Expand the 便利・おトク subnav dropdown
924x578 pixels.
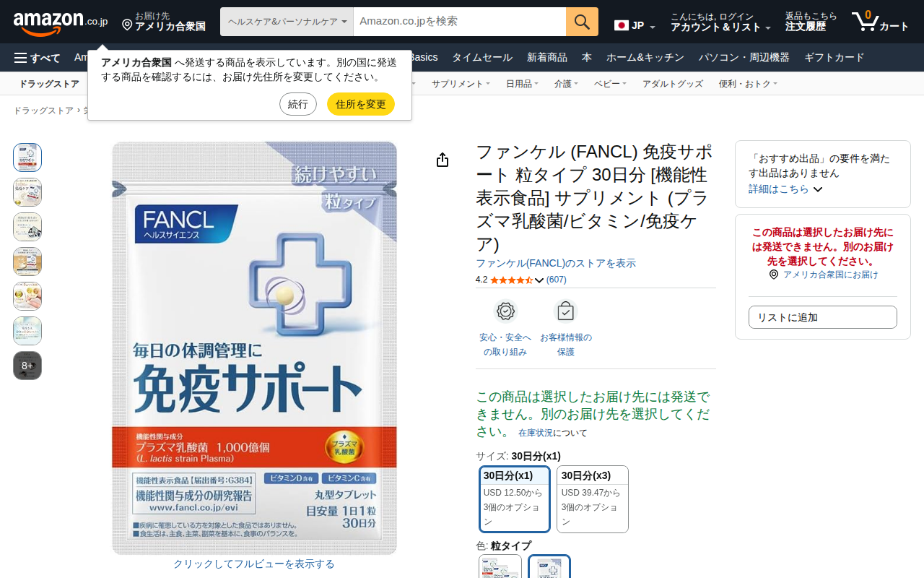pyautogui.click(x=748, y=84)
